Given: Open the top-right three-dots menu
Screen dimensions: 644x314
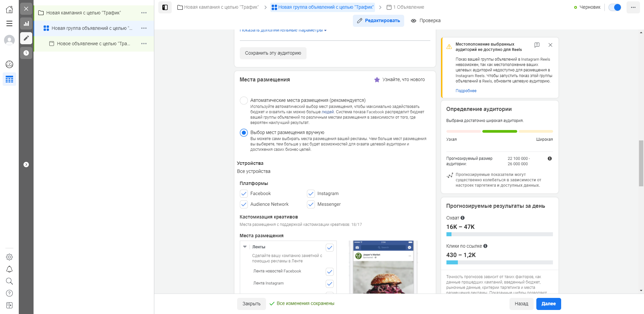Looking at the screenshot, I should pyautogui.click(x=633, y=7).
